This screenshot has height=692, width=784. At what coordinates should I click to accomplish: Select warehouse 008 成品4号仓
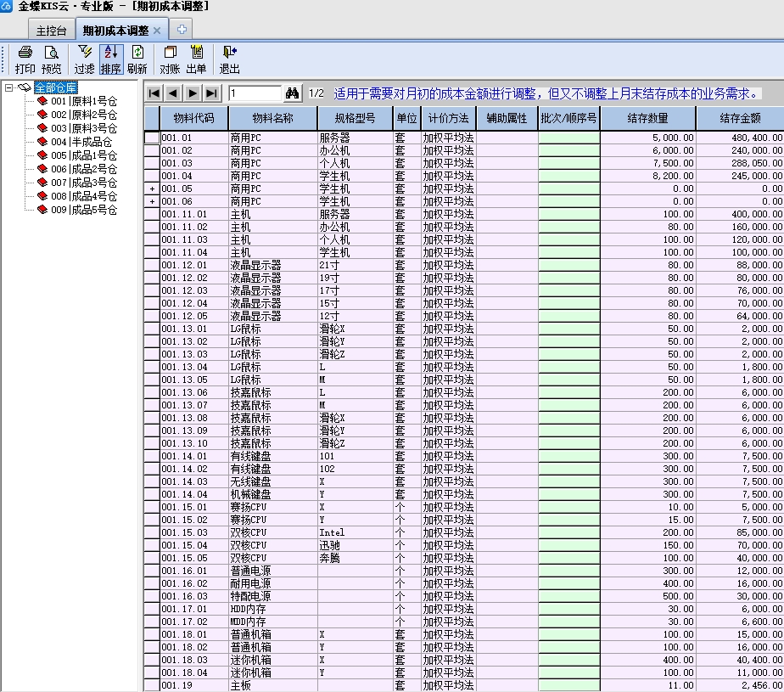pyautogui.click(x=84, y=196)
